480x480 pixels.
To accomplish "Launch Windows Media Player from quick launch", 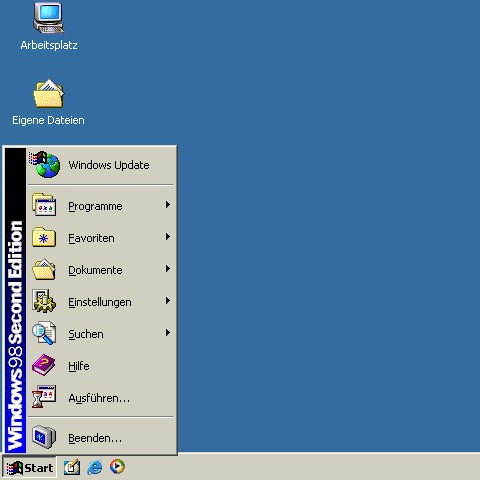I will point(117,467).
